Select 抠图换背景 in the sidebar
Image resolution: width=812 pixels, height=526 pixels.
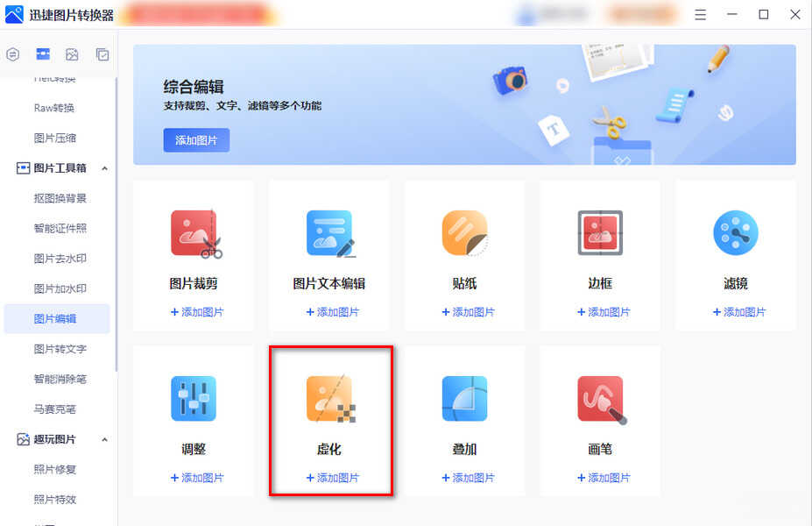coord(60,198)
